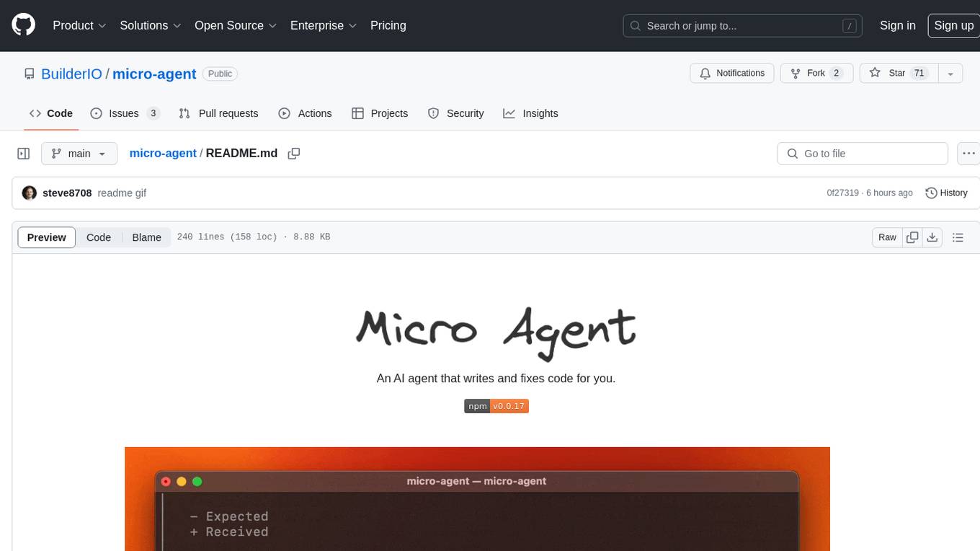980x551 pixels.
Task: Switch to the Actions tab
Action: pyautogui.click(x=305, y=113)
